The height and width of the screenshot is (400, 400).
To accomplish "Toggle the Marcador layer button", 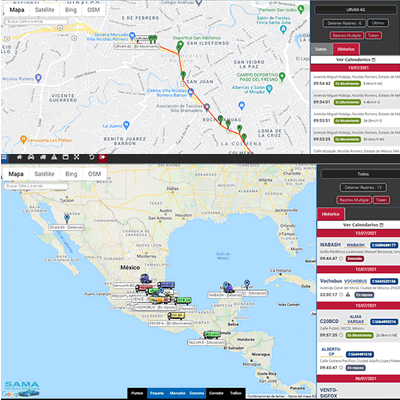I will click(177, 393).
